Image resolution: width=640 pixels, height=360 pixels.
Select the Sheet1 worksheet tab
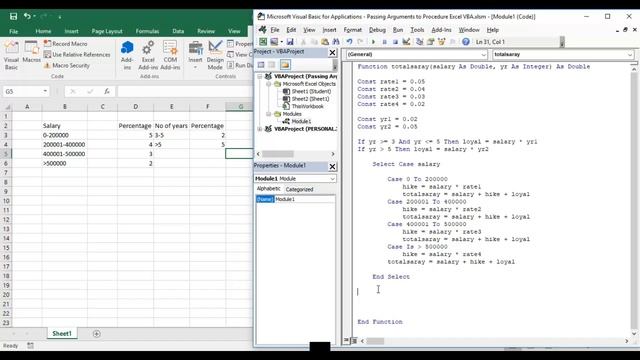click(x=62, y=333)
